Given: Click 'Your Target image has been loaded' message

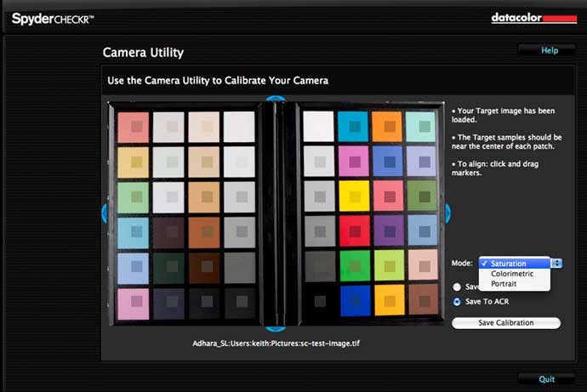Looking at the screenshot, I should (504, 115).
